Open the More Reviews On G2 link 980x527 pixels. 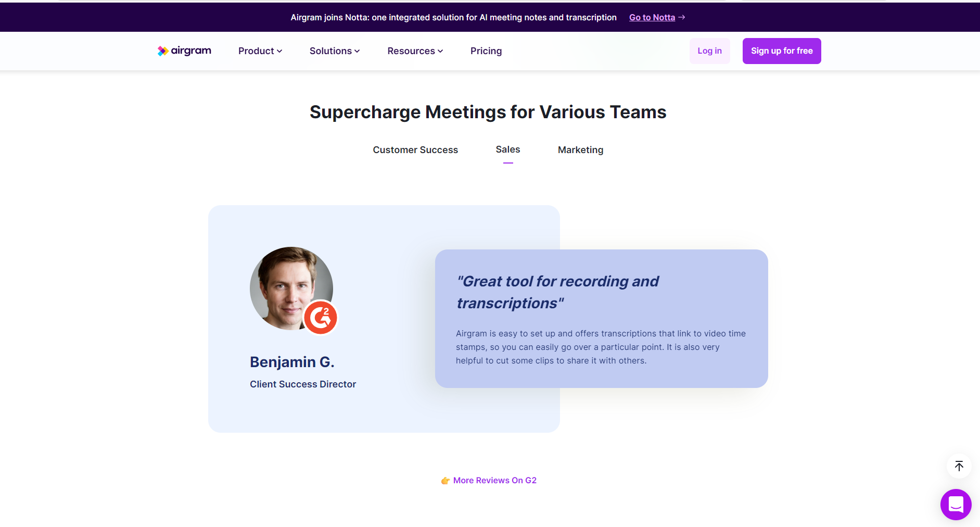point(494,480)
